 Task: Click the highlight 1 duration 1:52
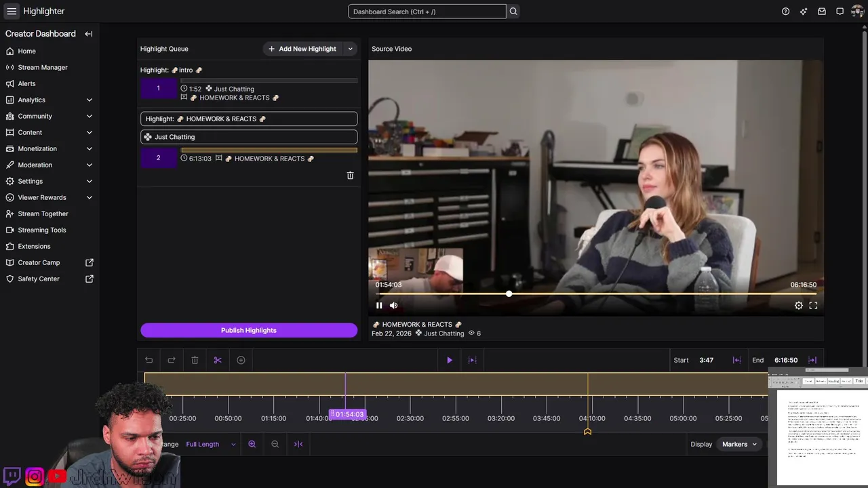[x=195, y=89]
